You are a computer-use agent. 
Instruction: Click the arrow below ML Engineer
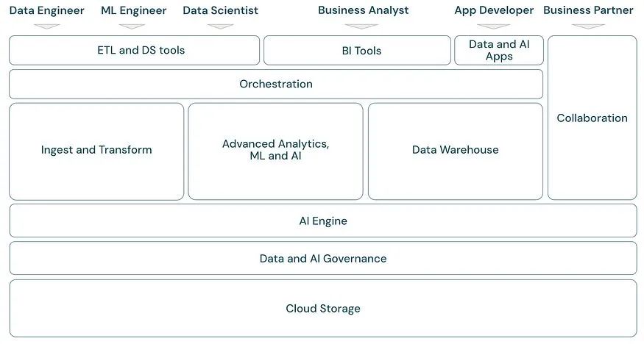(x=132, y=26)
